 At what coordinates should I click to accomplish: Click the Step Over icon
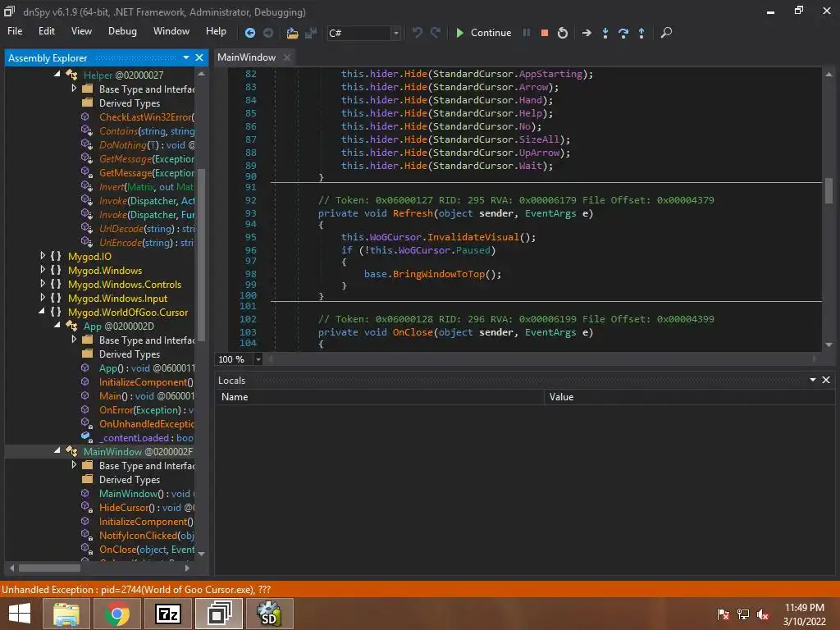pyautogui.click(x=623, y=33)
